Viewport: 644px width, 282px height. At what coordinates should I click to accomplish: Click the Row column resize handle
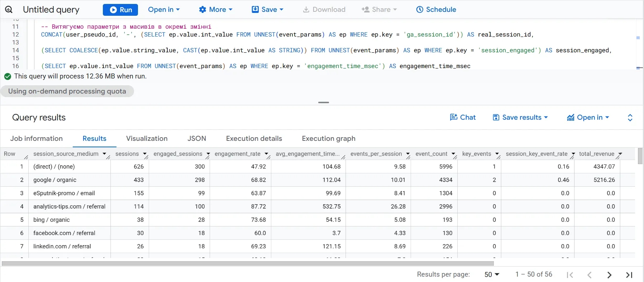pos(26,157)
